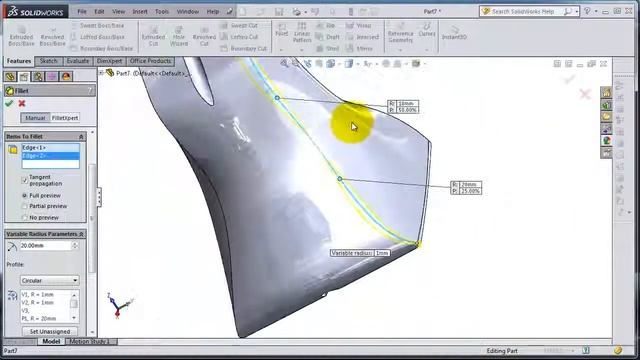Click the Revolved Cut tool

(x=204, y=36)
